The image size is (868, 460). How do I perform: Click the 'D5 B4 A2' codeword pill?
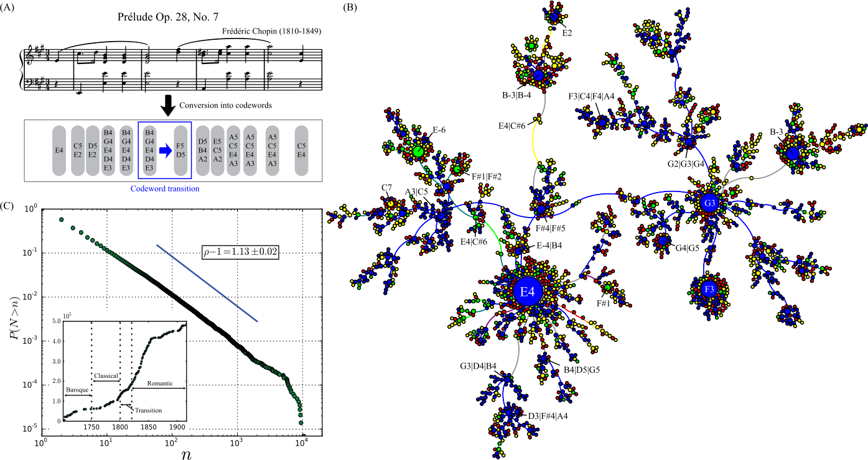[x=203, y=150]
